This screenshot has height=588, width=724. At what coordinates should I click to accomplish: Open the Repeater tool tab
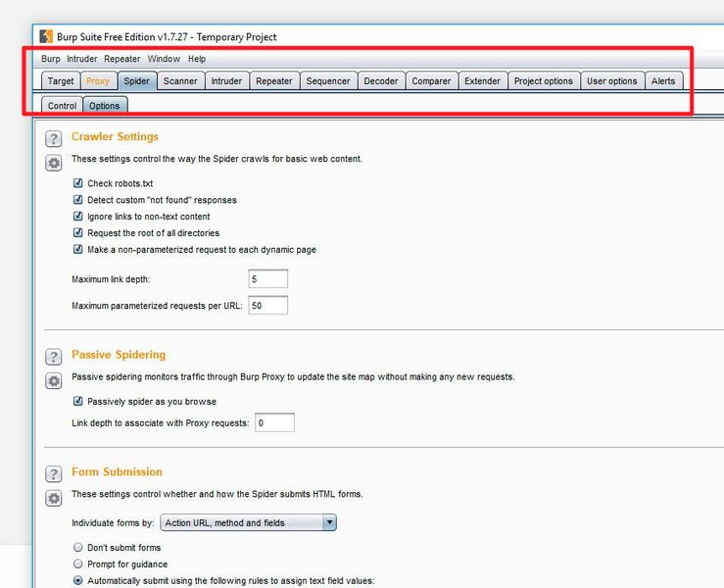[x=273, y=80]
